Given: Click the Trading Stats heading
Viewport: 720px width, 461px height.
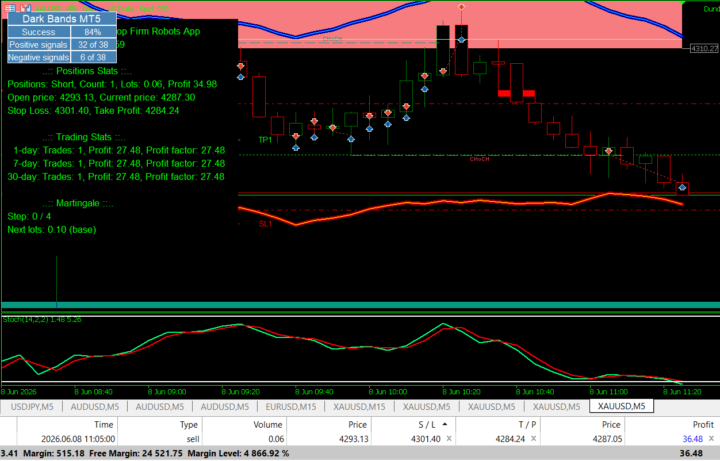Looking at the screenshot, I should (x=84, y=137).
